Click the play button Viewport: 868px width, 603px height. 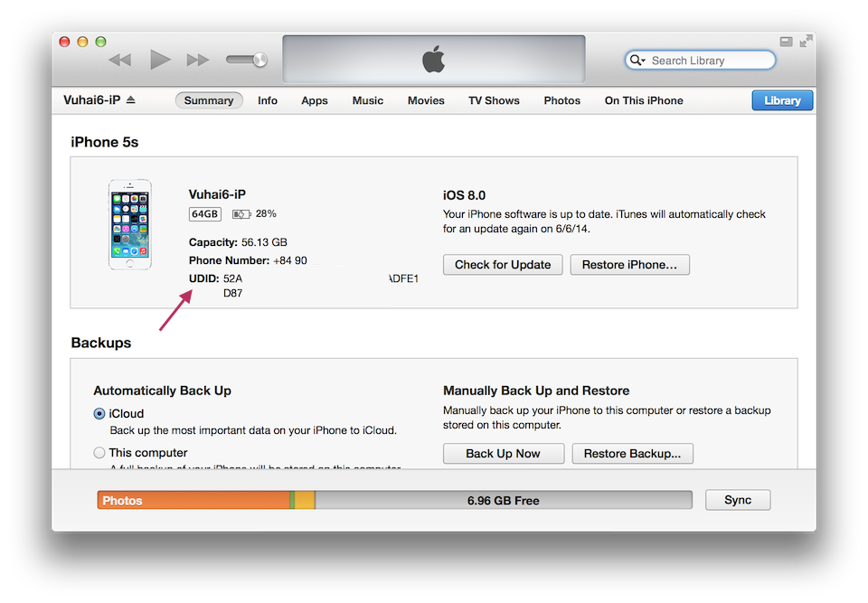click(160, 60)
